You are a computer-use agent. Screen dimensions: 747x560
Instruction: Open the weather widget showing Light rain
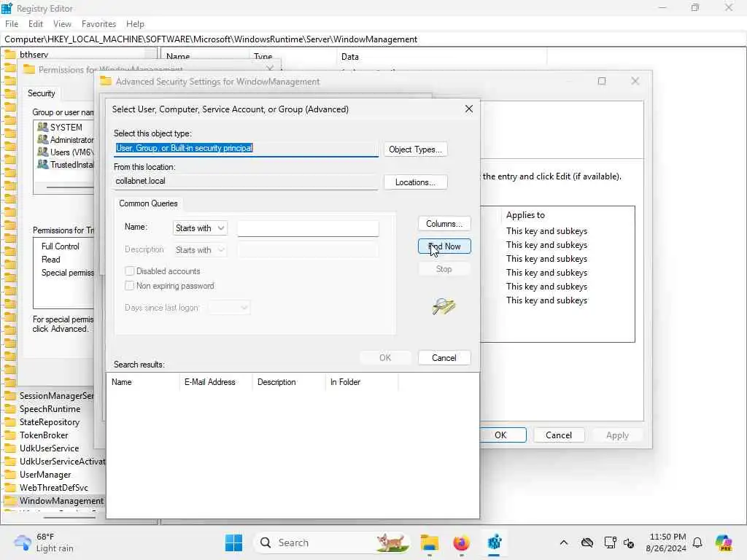(44, 542)
